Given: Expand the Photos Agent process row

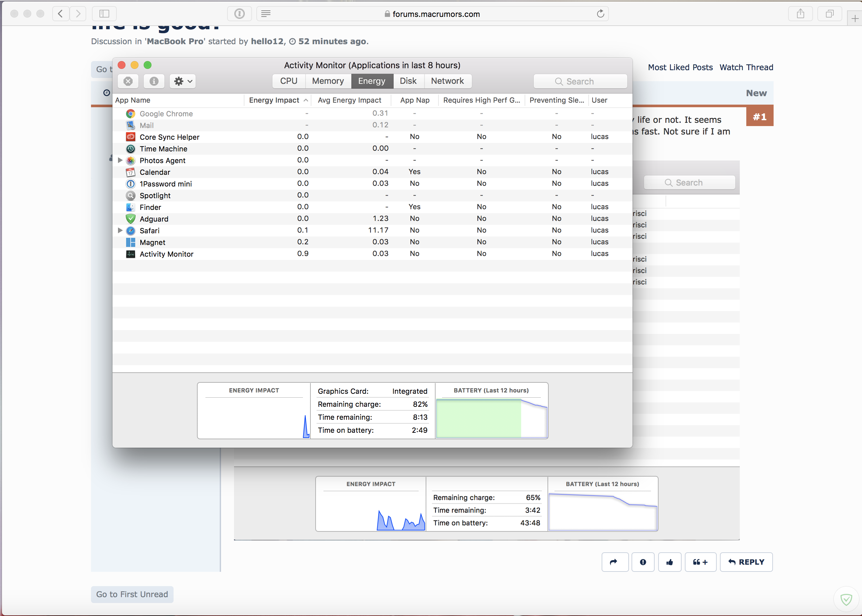Looking at the screenshot, I should (x=120, y=160).
